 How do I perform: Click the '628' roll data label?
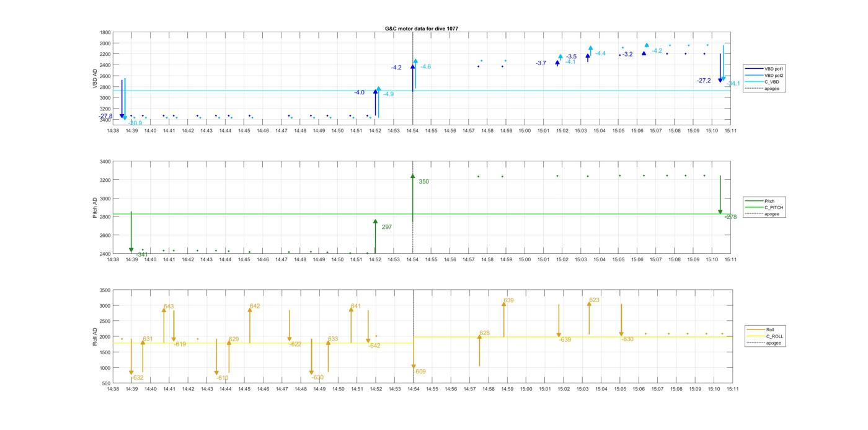click(484, 333)
